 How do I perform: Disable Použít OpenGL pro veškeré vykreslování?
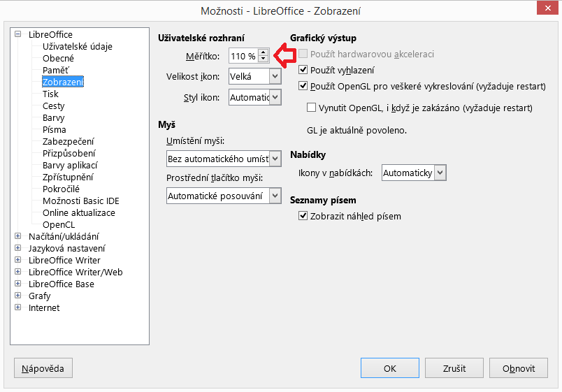click(303, 86)
